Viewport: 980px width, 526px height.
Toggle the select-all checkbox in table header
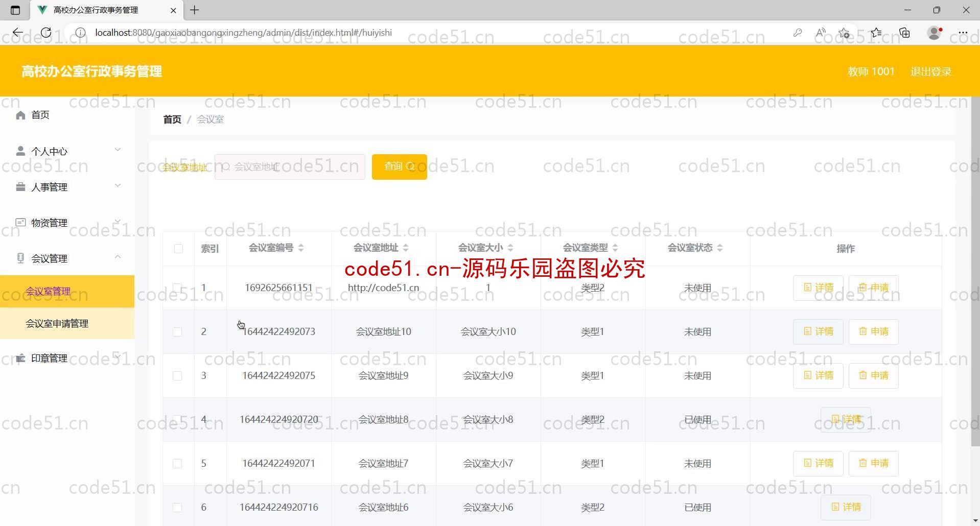[178, 249]
